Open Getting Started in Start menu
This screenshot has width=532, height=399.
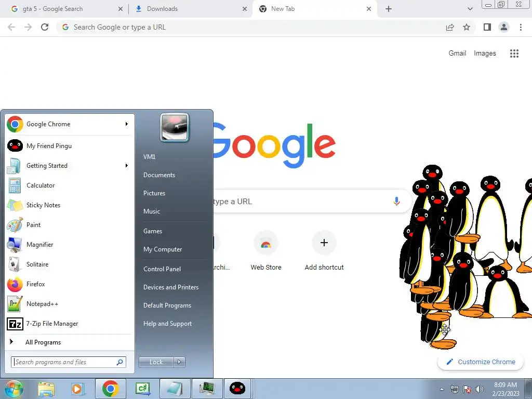[69, 166]
